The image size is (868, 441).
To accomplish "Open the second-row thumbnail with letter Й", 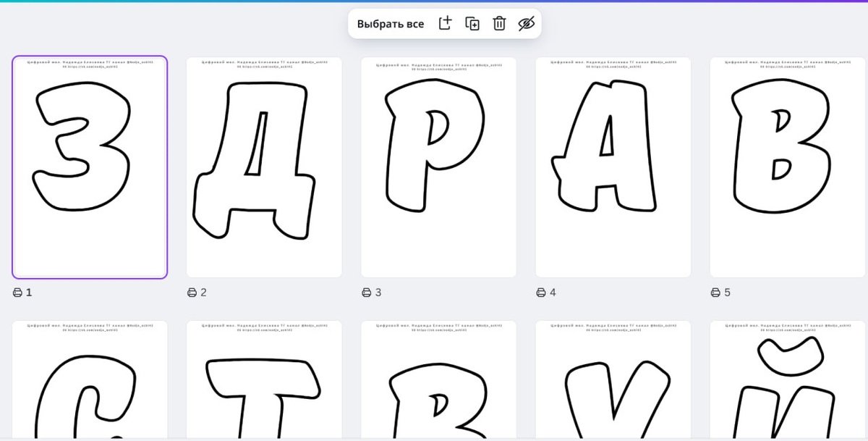I will [788, 379].
